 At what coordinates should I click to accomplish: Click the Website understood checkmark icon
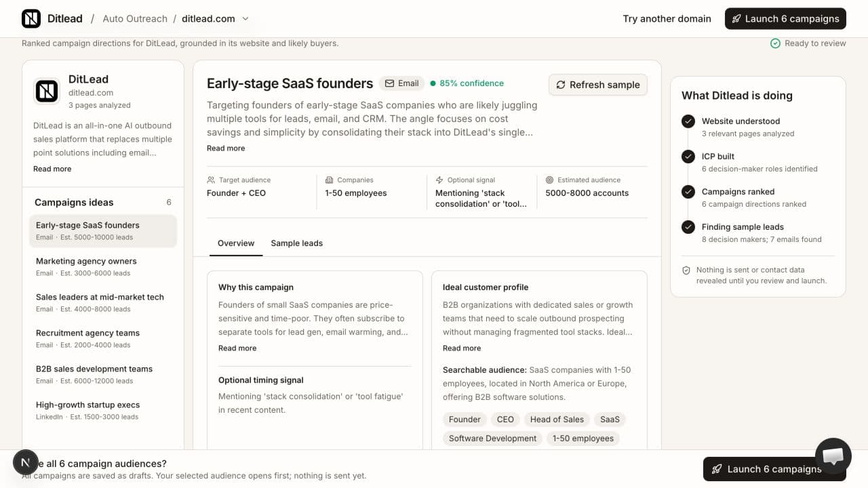click(688, 121)
